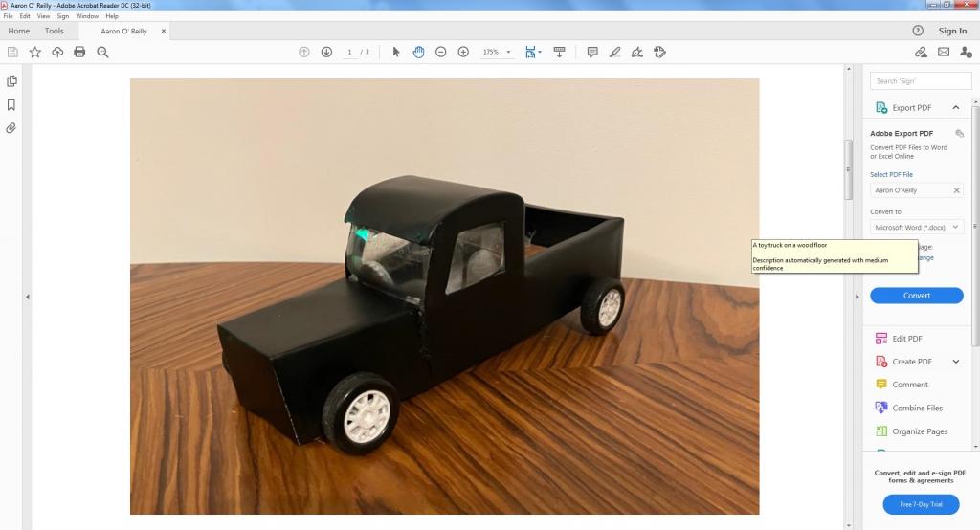Viewport: 980px width, 530px height.
Task: Open the Bookmarks panel
Action: coord(11,105)
